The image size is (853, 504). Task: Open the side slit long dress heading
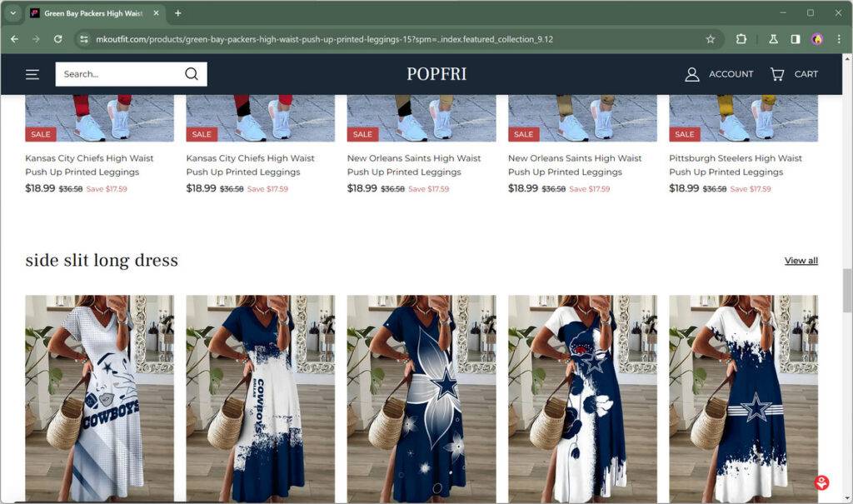[x=102, y=260]
